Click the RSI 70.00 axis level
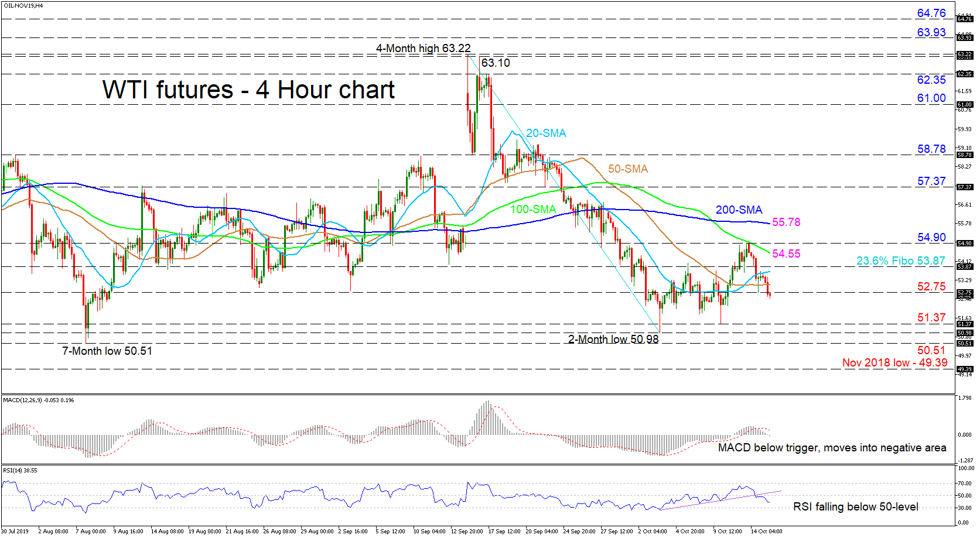The height and width of the screenshot is (538, 980). [964, 484]
